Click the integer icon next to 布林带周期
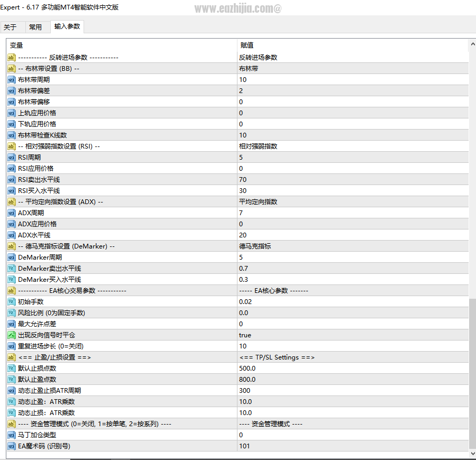This screenshot has height=460, width=476. 11,80
